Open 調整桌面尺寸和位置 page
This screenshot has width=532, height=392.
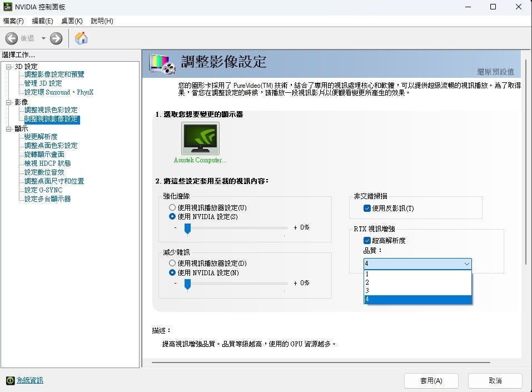(54, 181)
